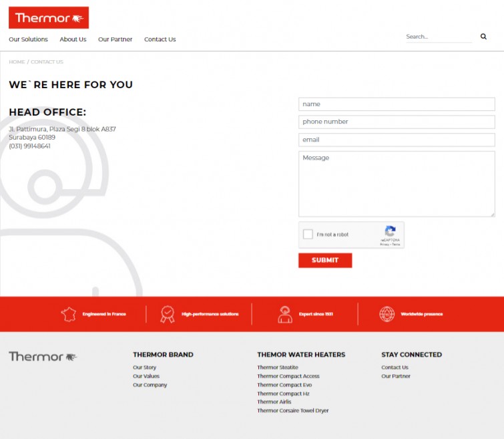The height and width of the screenshot is (439, 504).
Task: Click the Jl. Pattimura address line
Action: tap(62, 129)
